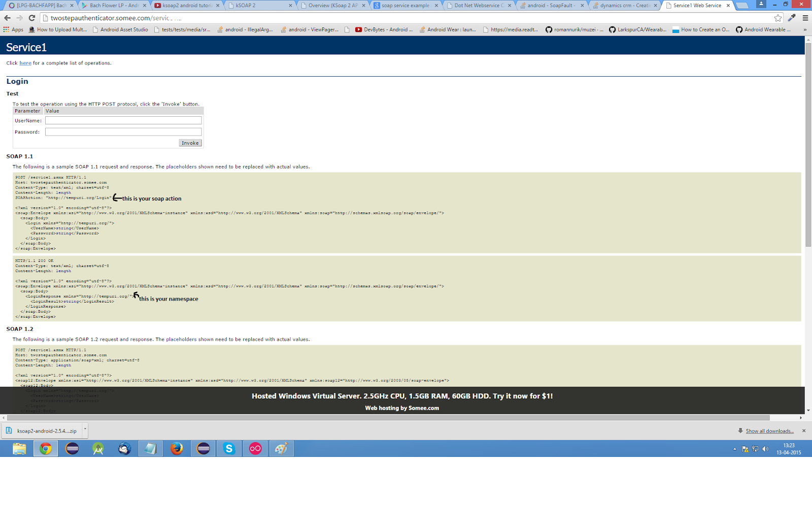Image resolution: width=812 pixels, height=528 pixels.
Task: Open the ksoap2 download item's dropdown arrow
Action: pos(84,431)
